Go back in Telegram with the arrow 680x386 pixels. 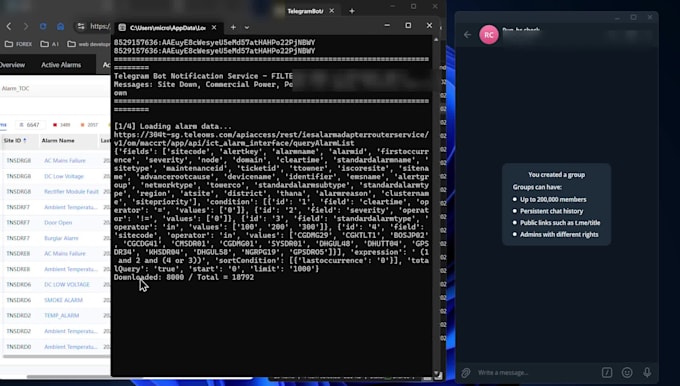click(468, 35)
